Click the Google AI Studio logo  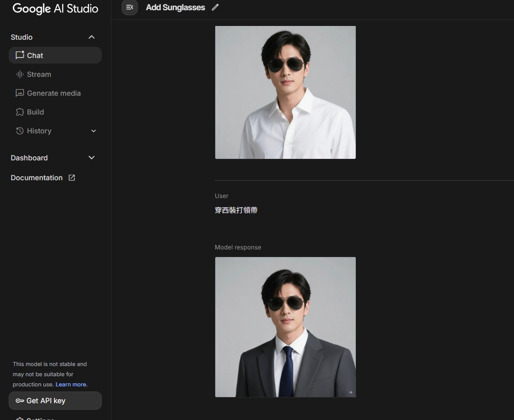coord(55,9)
